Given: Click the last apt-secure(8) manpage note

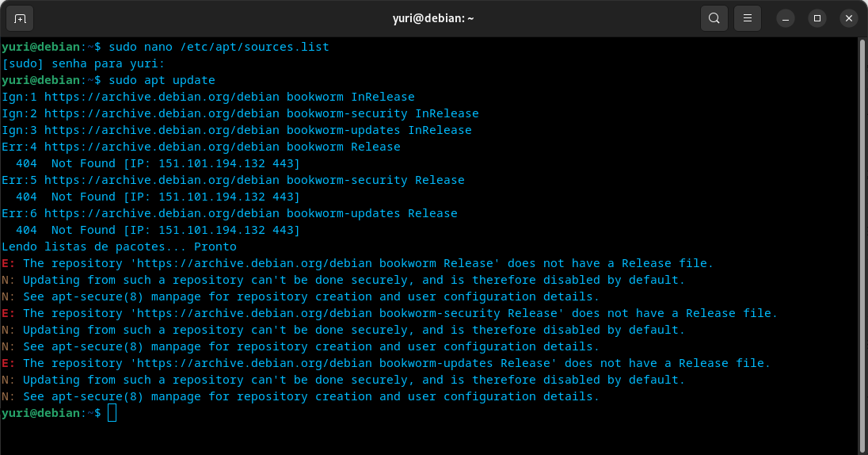Looking at the screenshot, I should pos(309,396).
